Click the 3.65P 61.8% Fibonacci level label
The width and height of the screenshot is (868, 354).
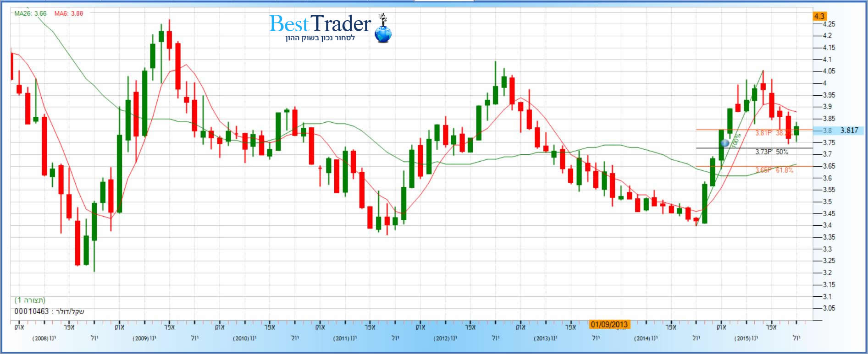tap(774, 170)
